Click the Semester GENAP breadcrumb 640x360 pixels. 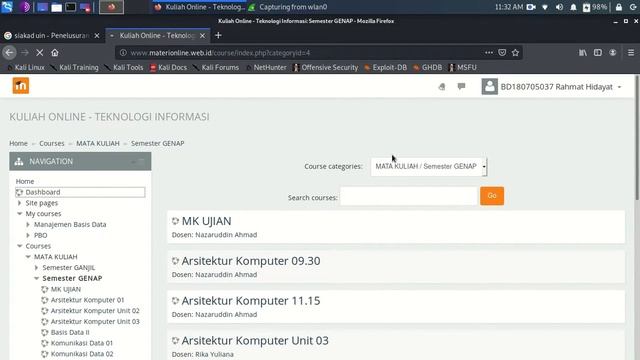[x=158, y=143]
